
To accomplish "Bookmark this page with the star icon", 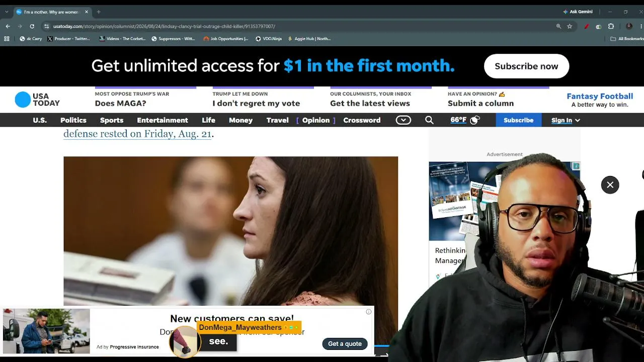I will 570,26.
